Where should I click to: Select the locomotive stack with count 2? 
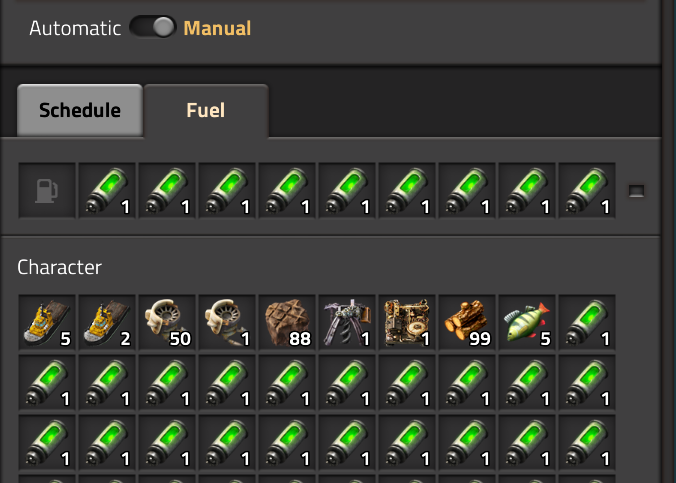coord(106,322)
